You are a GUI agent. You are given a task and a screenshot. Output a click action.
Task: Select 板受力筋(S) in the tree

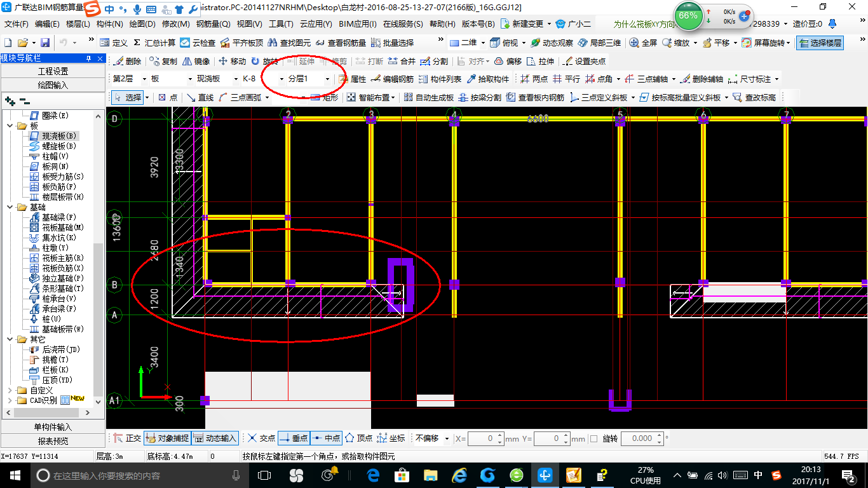62,177
